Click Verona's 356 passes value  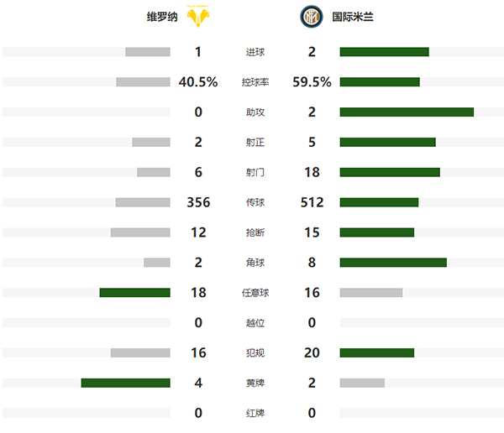(198, 202)
